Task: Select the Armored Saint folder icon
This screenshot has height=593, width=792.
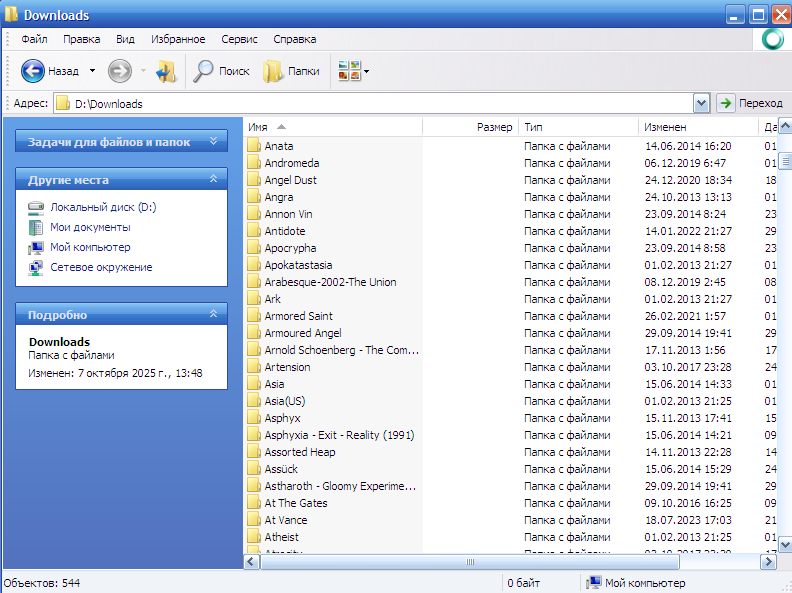Action: (254, 316)
